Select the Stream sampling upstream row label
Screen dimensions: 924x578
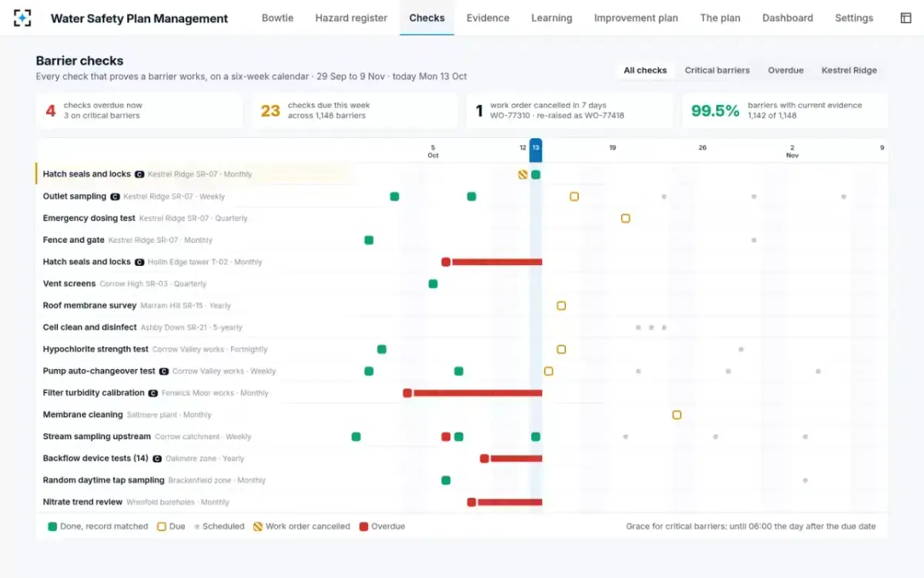tap(97, 436)
